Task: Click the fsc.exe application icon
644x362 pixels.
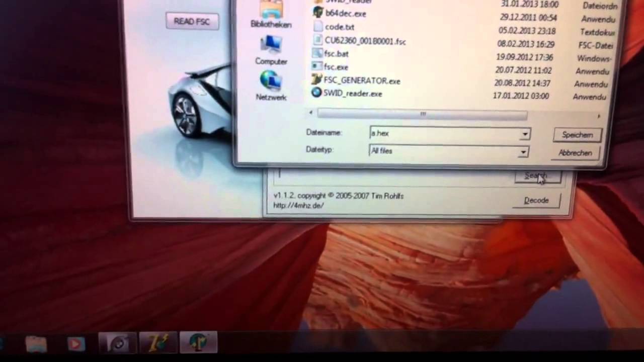Action: [x=316, y=66]
